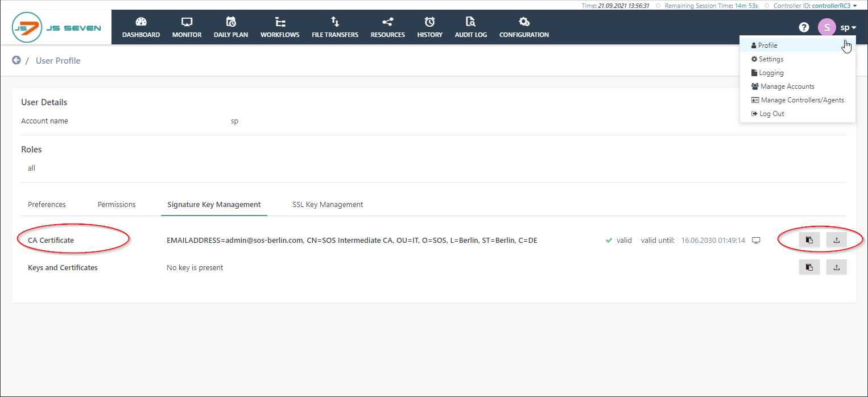Click the green valid checkmark
This screenshot has width=868, height=397.
609,240
